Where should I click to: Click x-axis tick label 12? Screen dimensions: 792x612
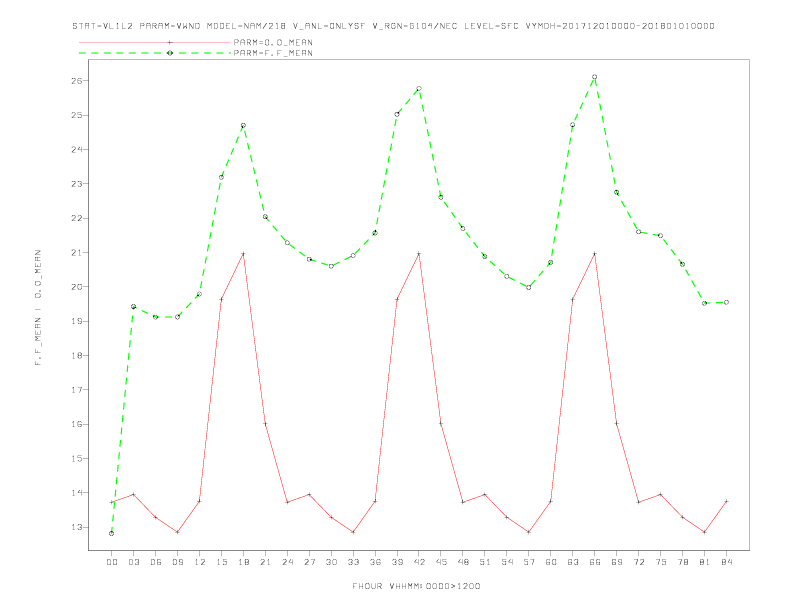(x=200, y=562)
